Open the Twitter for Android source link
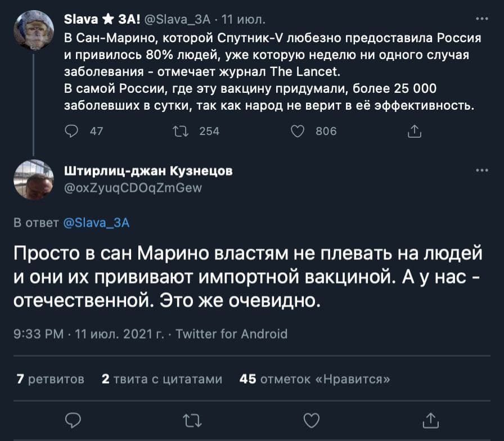Screen dimensions: 504x441 pos(232,334)
